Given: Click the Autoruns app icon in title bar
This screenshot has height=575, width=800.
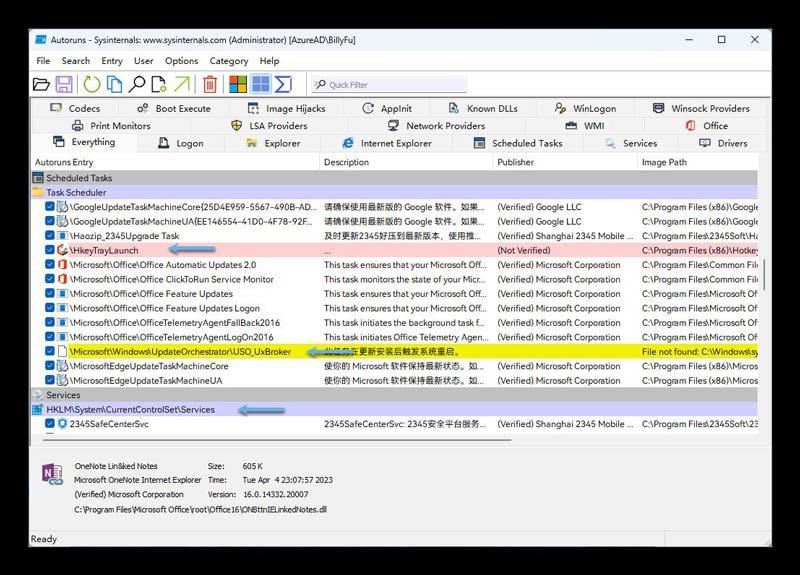Looking at the screenshot, I should click(41, 40).
